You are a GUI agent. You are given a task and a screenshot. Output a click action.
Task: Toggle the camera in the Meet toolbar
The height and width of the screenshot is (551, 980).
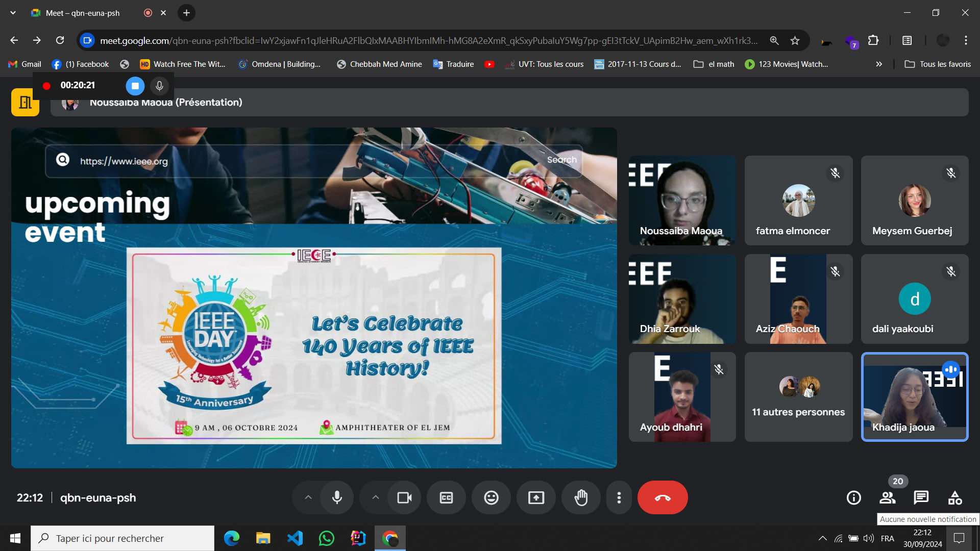[404, 497]
